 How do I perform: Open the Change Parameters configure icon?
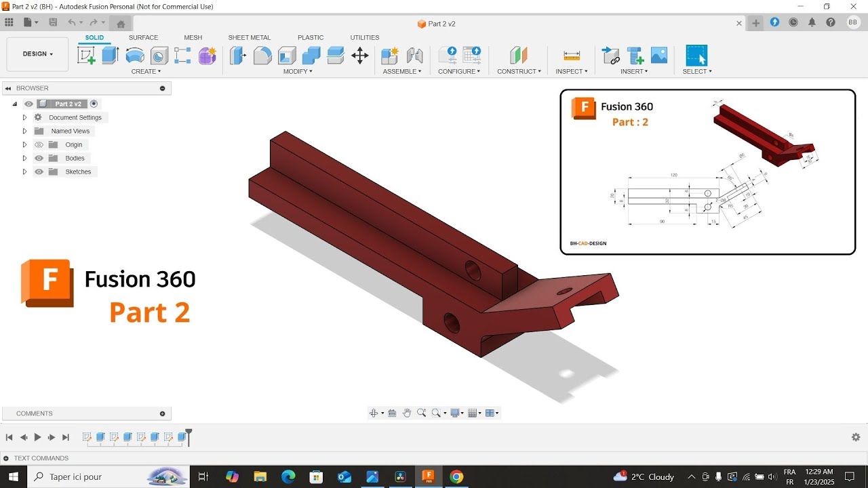click(448, 56)
